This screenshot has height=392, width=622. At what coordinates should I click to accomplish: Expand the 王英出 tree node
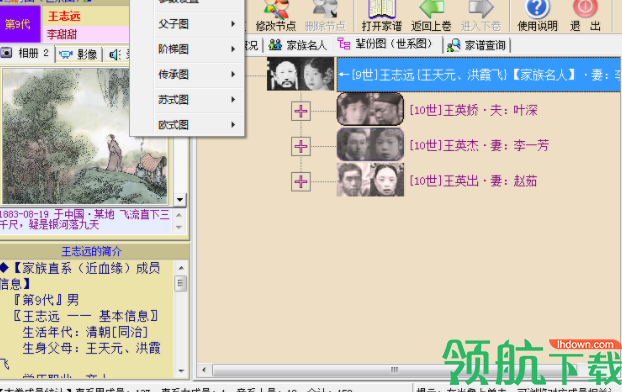coord(301,182)
